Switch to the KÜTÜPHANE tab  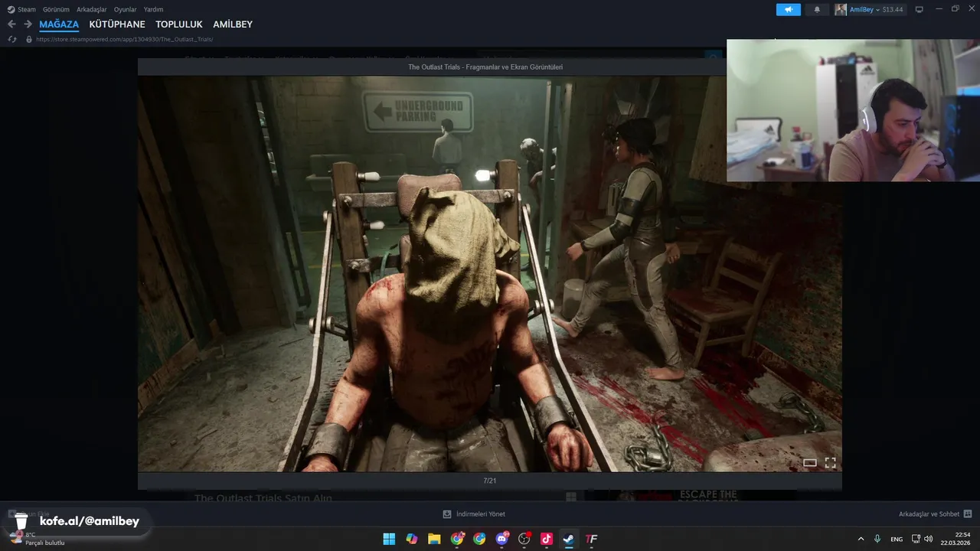pos(117,24)
